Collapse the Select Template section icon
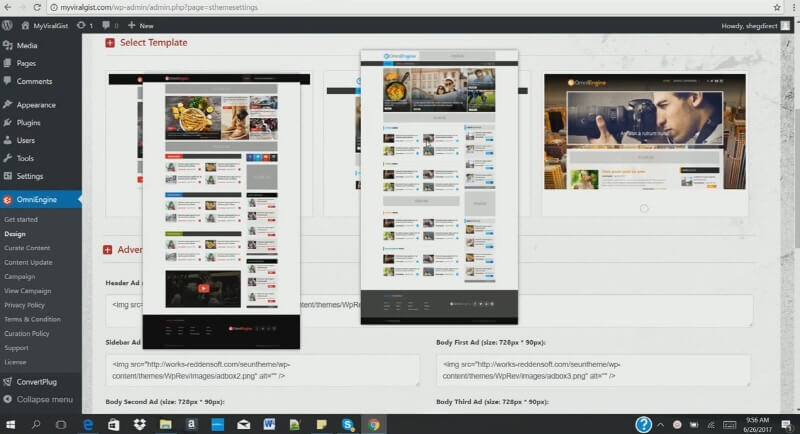This screenshot has height=434, width=800. coord(110,43)
